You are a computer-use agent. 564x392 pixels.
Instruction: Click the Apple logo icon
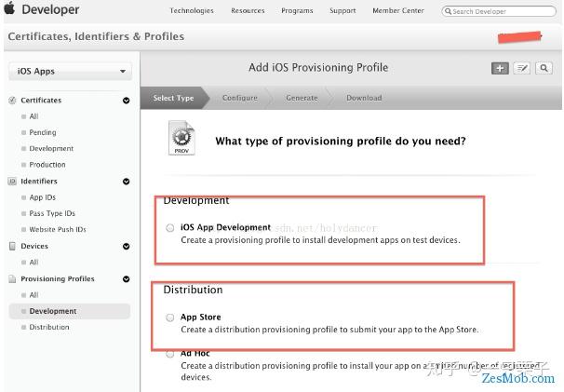[9, 8]
